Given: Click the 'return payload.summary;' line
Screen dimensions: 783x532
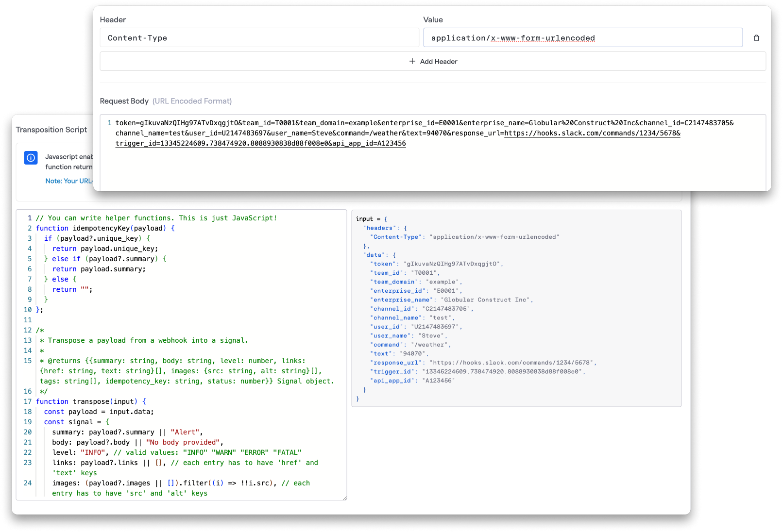Looking at the screenshot, I should (99, 269).
